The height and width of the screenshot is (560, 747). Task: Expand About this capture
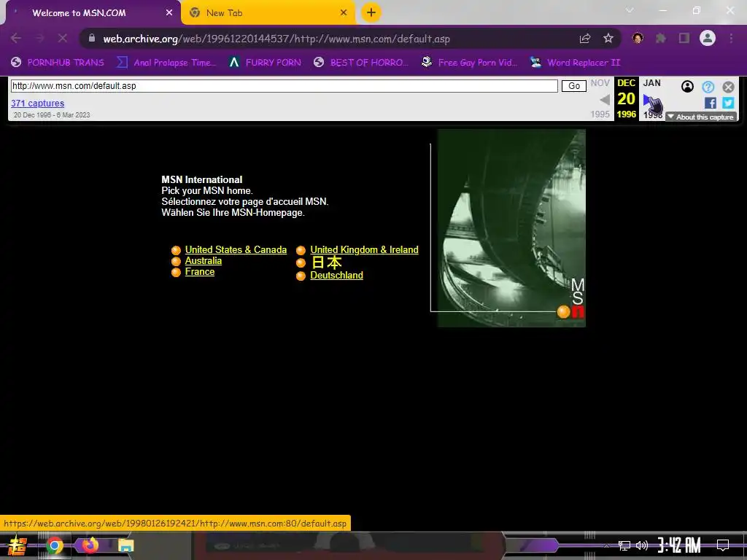(x=701, y=117)
